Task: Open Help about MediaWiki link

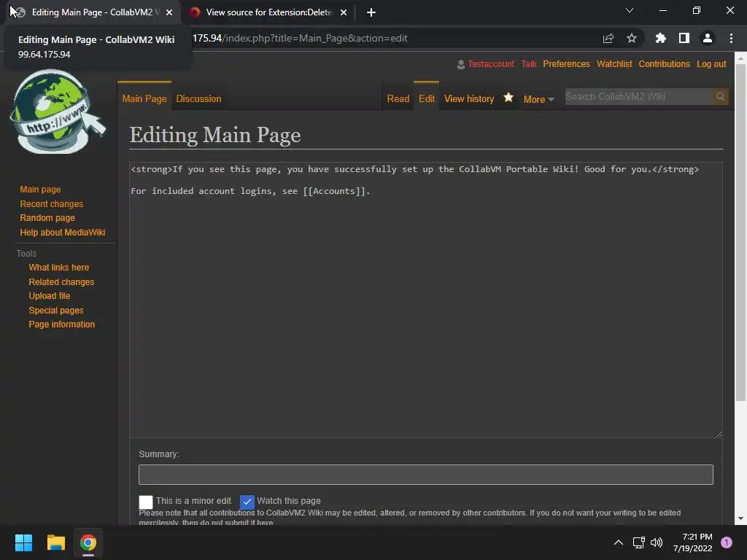Action: (63, 233)
